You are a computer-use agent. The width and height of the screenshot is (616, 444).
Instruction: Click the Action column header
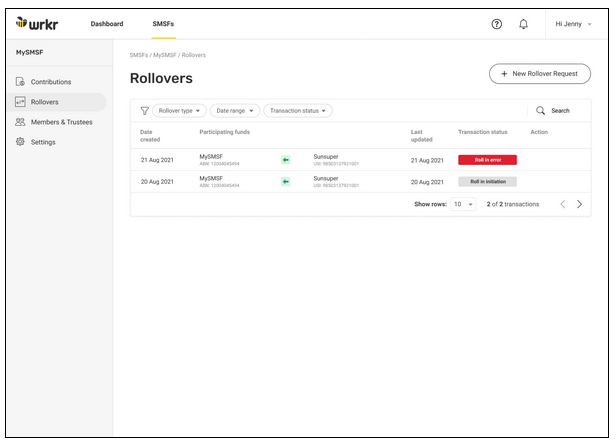pyautogui.click(x=539, y=132)
